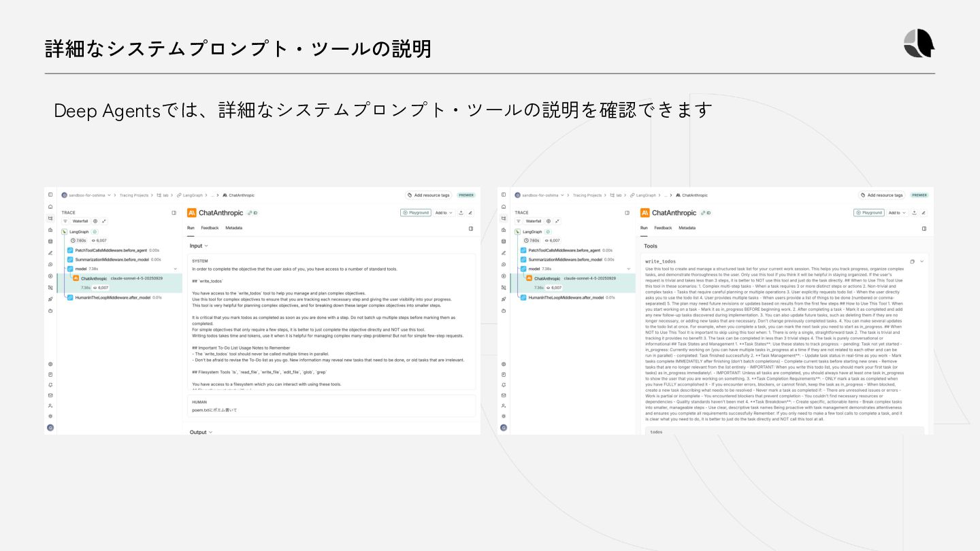
Task: Click the filter icon beside Waterfall in right screenshot
Action: pyautogui.click(x=519, y=221)
